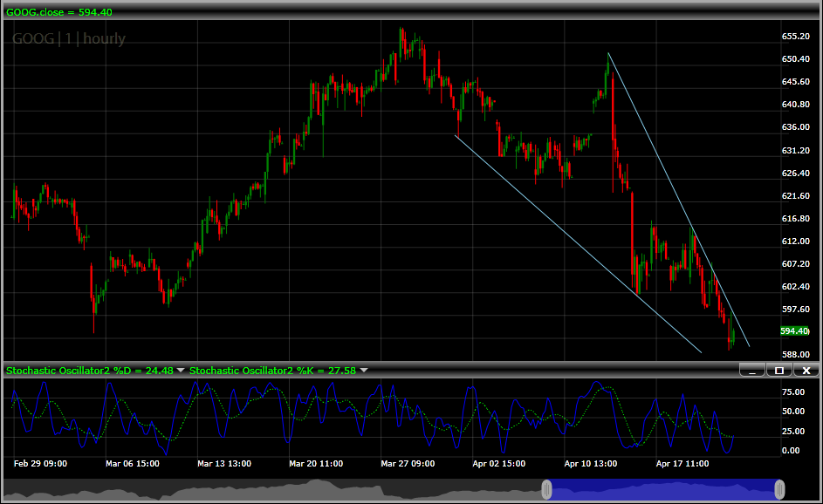Image resolution: width=823 pixels, height=504 pixels.
Task: Click the left handle of range selector
Action: [x=547, y=489]
